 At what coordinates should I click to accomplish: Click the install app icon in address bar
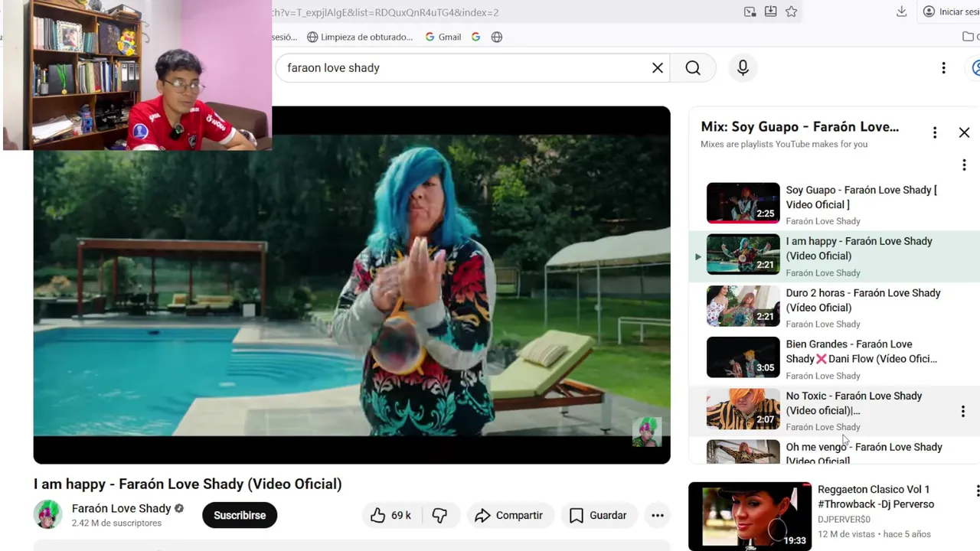tap(770, 11)
